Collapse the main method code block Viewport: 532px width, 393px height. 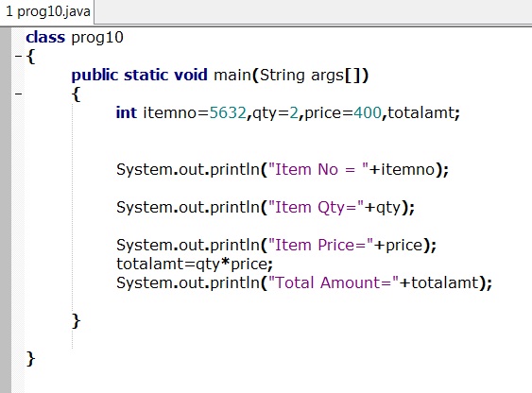coord(19,94)
